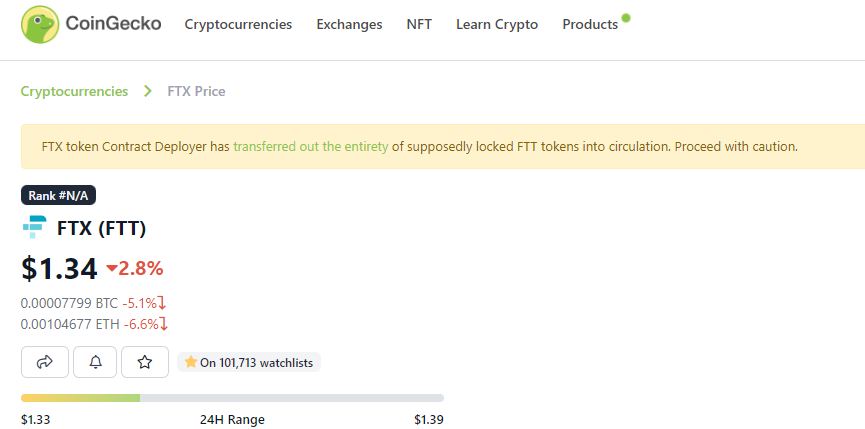Click the Rank #N/A badge
865x429 pixels.
point(58,195)
